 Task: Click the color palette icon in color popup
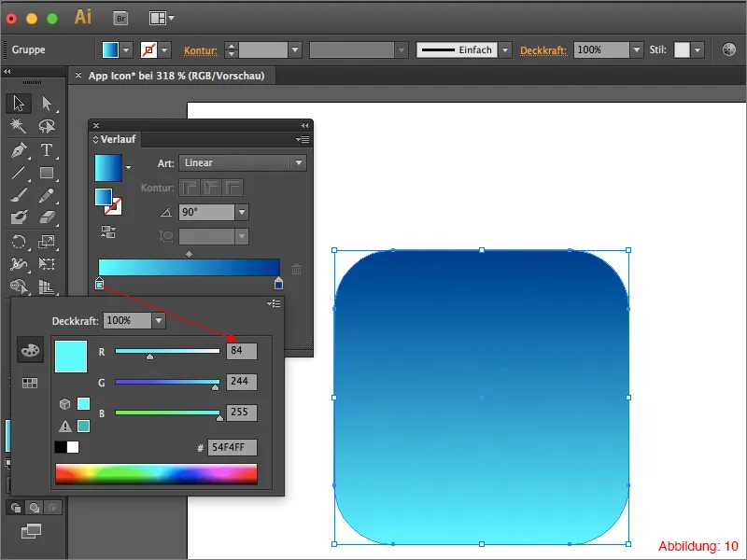[31, 351]
